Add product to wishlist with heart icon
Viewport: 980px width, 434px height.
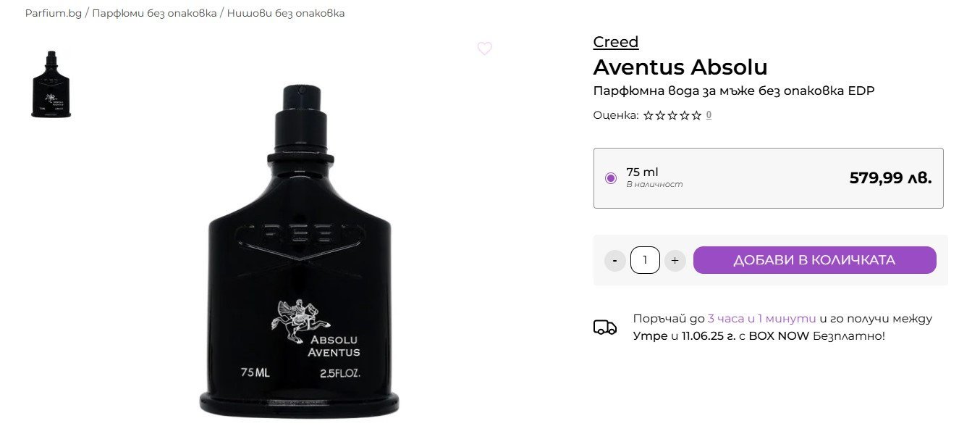[485, 49]
